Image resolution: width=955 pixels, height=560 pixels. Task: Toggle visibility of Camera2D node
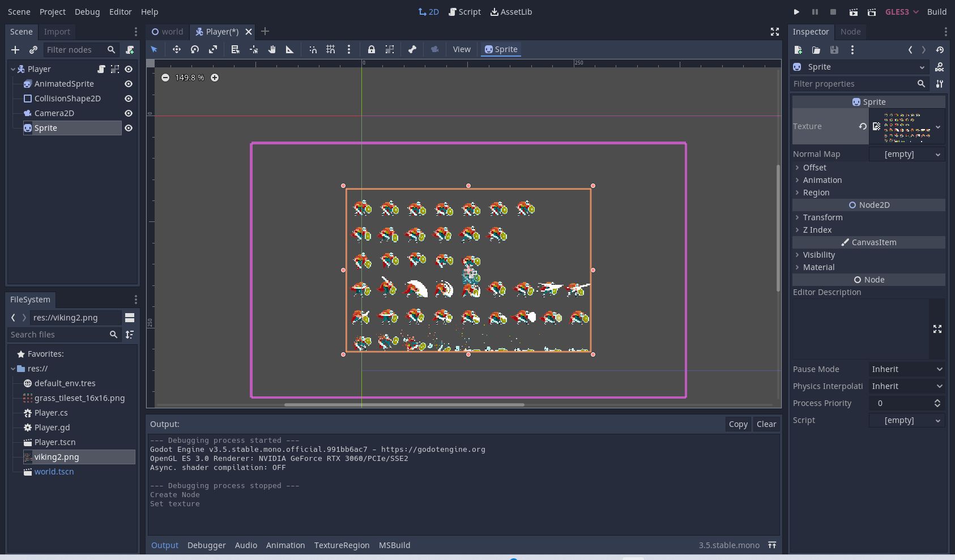[129, 113]
